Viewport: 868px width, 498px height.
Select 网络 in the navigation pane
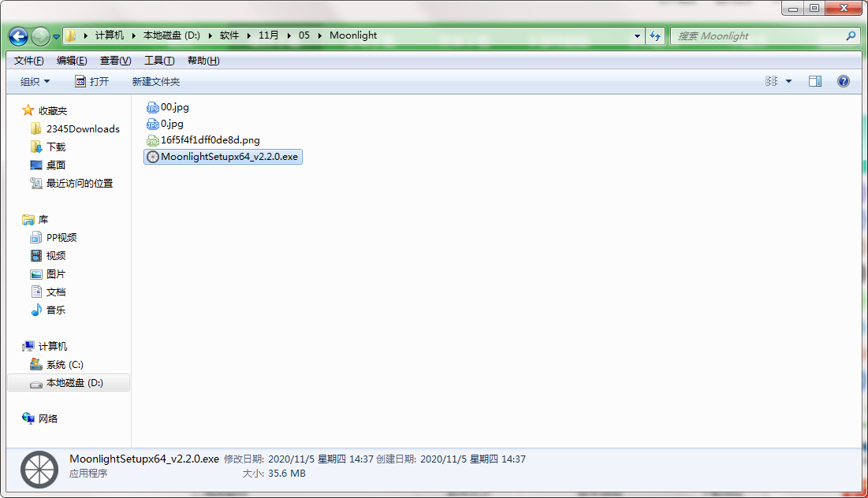[48, 419]
